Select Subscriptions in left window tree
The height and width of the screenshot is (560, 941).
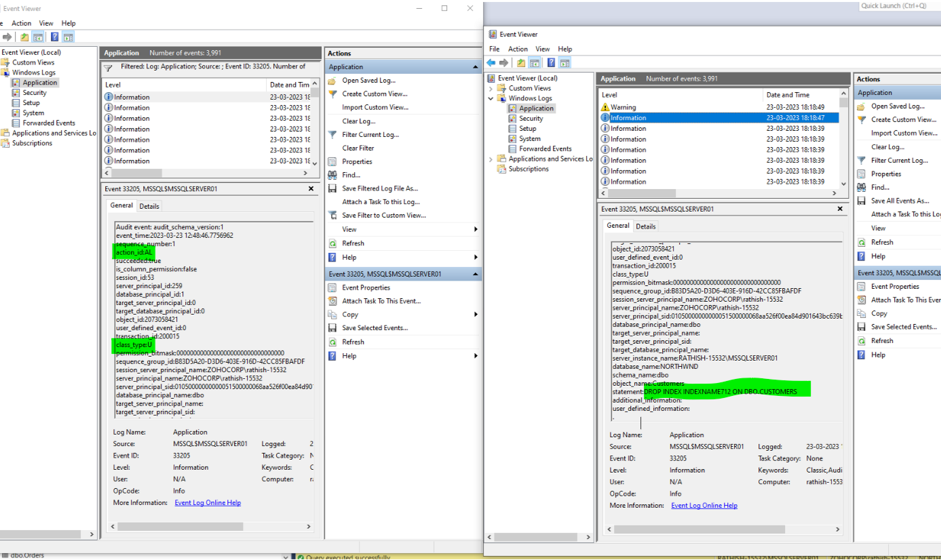click(x=32, y=143)
